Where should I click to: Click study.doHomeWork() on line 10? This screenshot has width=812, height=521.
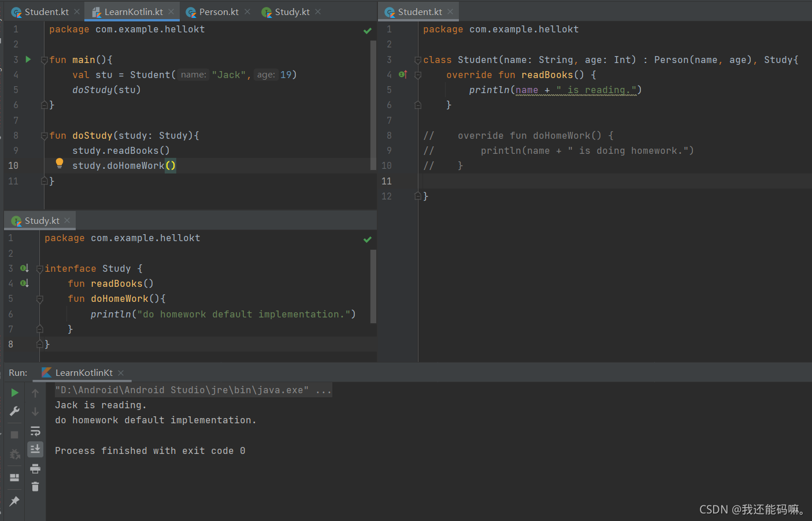[x=124, y=166]
